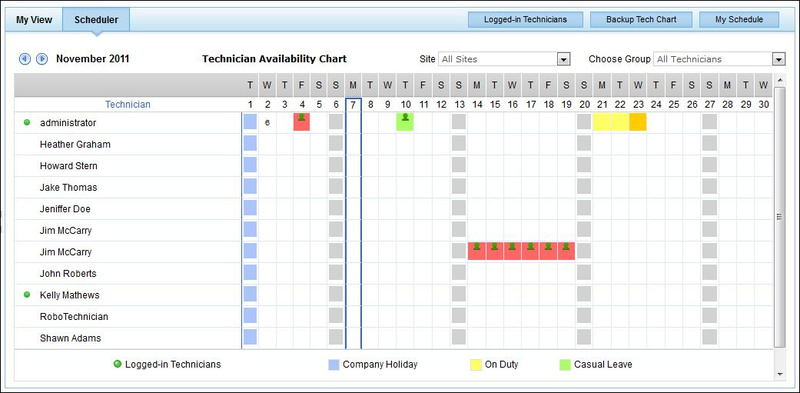The image size is (800, 393).
Task: Switch to My View tab
Action: [34, 20]
